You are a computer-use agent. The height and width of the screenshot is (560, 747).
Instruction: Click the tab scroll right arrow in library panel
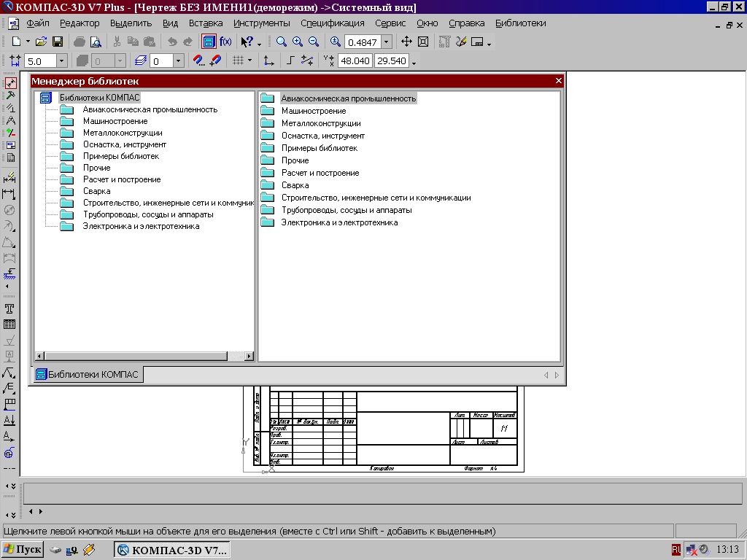point(557,376)
